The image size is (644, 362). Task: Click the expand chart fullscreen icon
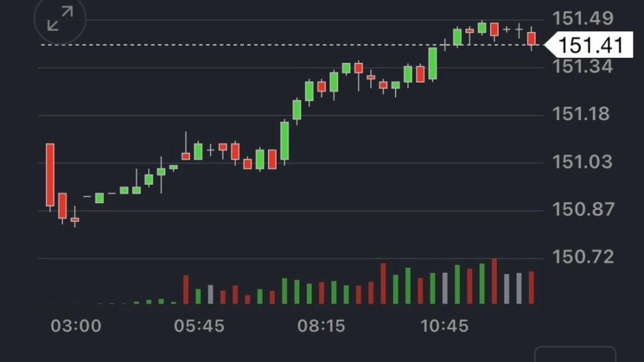tap(60, 18)
